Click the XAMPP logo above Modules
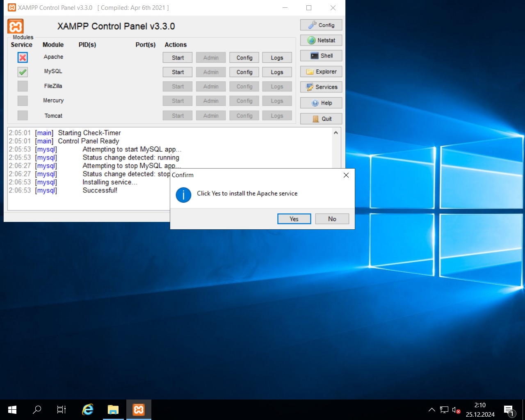 pyautogui.click(x=15, y=26)
